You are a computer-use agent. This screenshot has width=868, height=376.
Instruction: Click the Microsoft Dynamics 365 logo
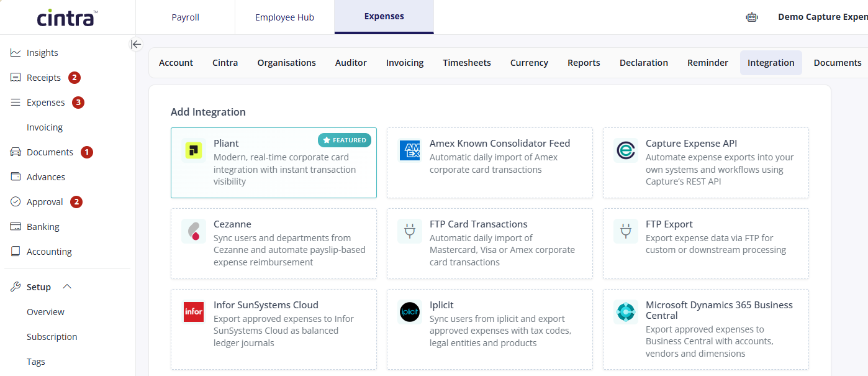tap(626, 312)
